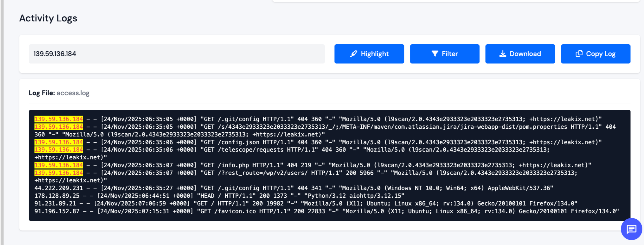Apply the Filter button text
Image resolution: width=644 pixels, height=245 pixels.
[x=449, y=54]
